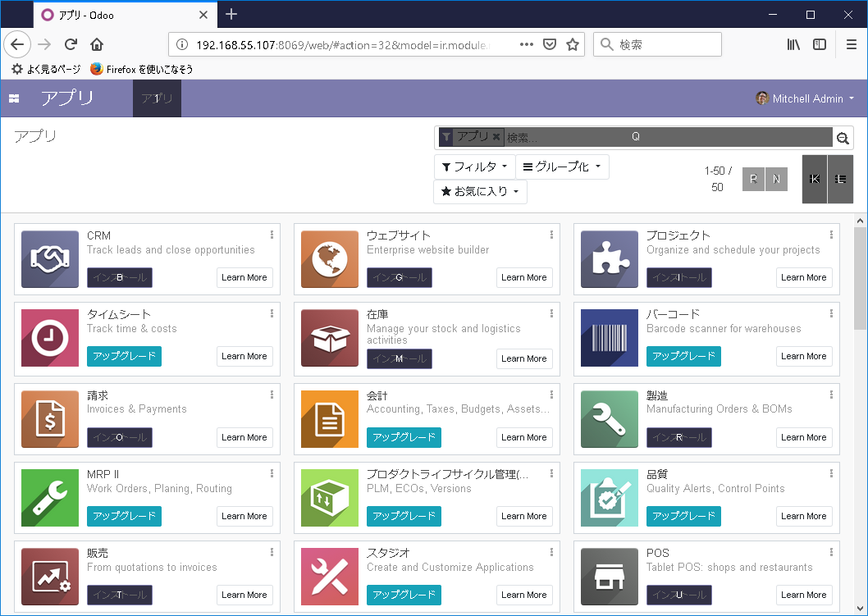Click Learn More for CRM
The image size is (868, 616).
[244, 277]
